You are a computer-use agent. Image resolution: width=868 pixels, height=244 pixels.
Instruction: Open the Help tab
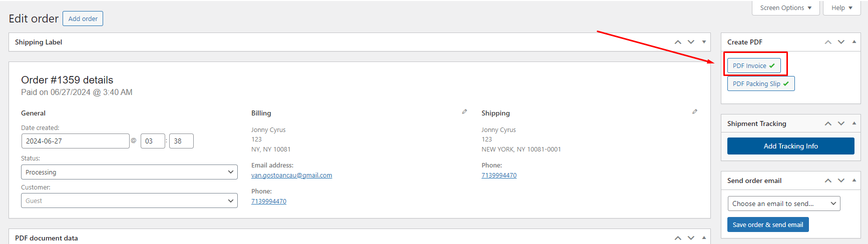coord(841,8)
